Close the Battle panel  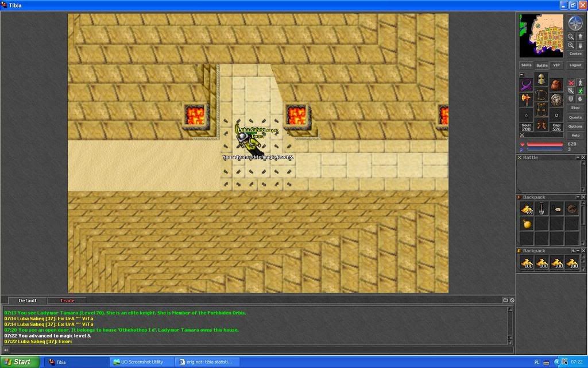(583, 158)
